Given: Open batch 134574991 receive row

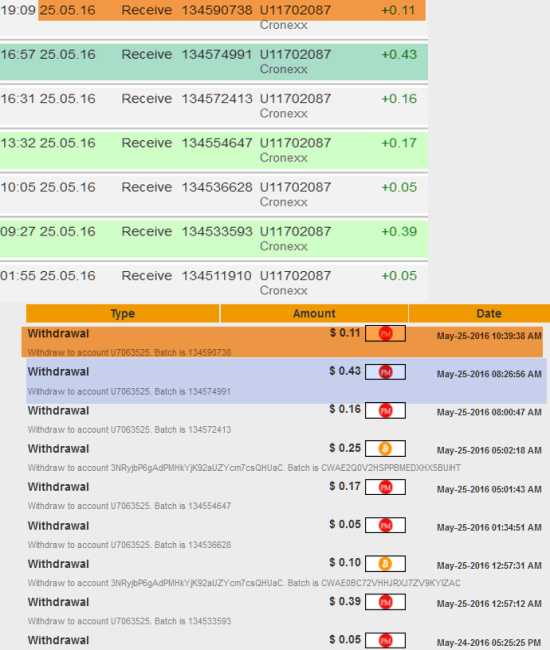Looking at the screenshot, I should (213, 61).
